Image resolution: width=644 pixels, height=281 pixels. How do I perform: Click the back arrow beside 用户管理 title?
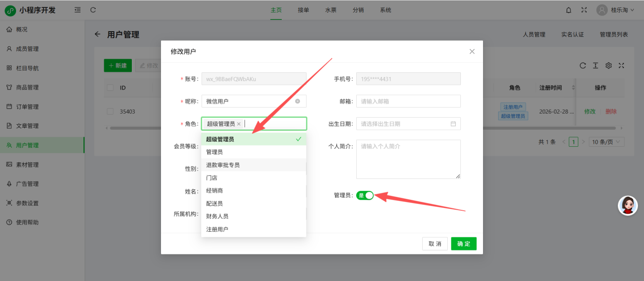click(98, 34)
